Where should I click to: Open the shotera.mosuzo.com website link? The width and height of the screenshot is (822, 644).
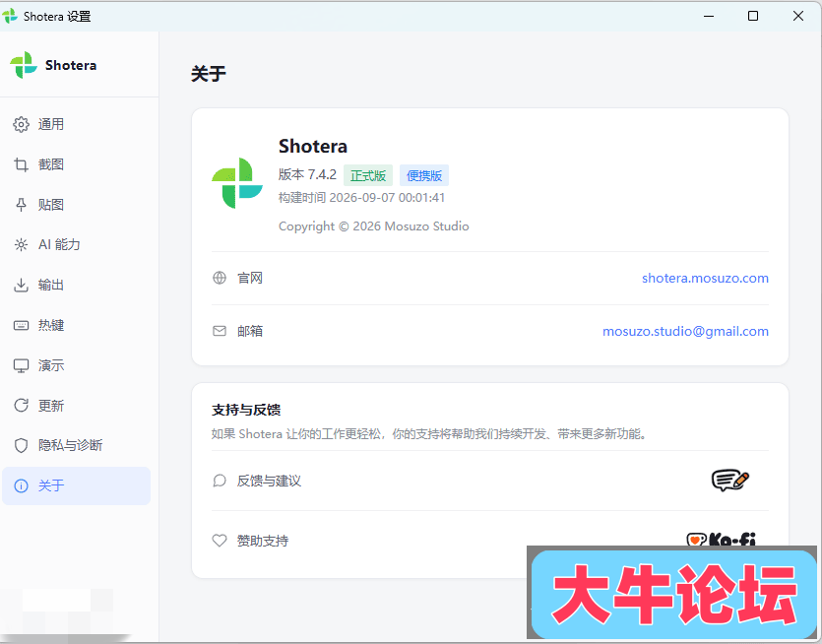pos(705,278)
